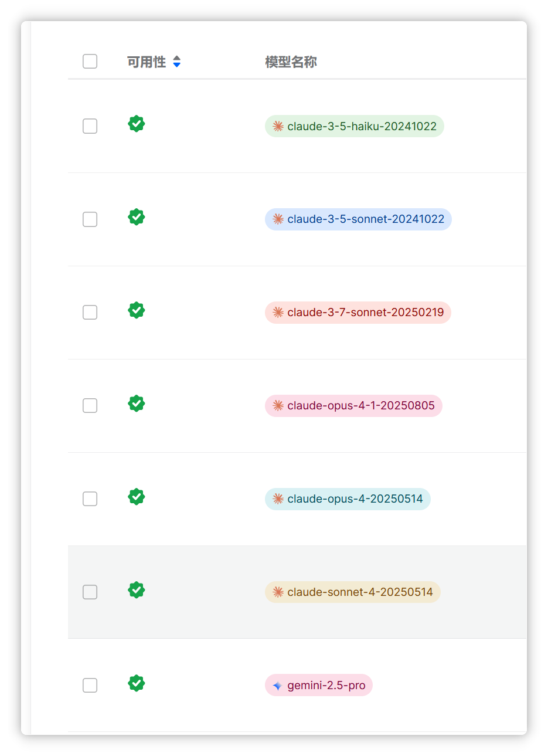Click availability checkmark icon for claude-3-7-sonnet-20250219

point(137,310)
